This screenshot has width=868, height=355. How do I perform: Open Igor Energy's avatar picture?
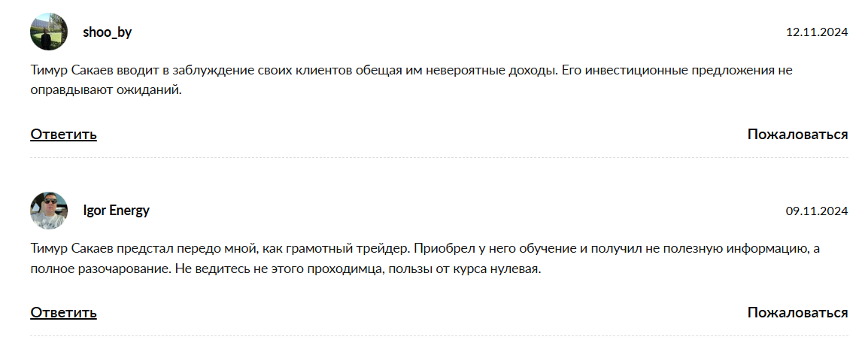tap(49, 211)
